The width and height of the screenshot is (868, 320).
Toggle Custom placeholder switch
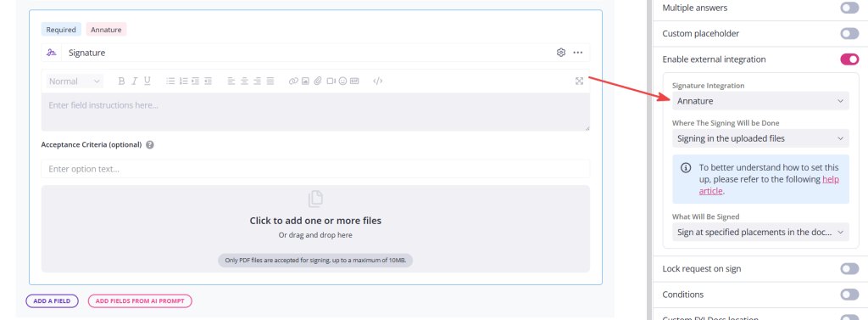coord(849,34)
